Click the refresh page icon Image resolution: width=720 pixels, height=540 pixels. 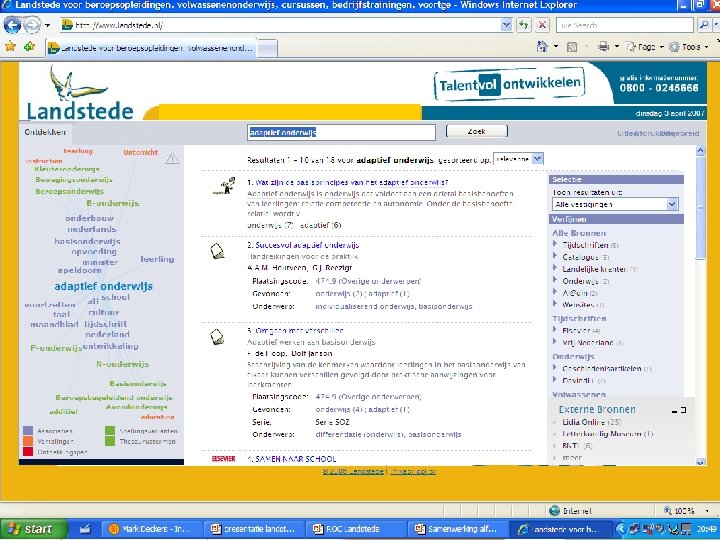coord(524,25)
